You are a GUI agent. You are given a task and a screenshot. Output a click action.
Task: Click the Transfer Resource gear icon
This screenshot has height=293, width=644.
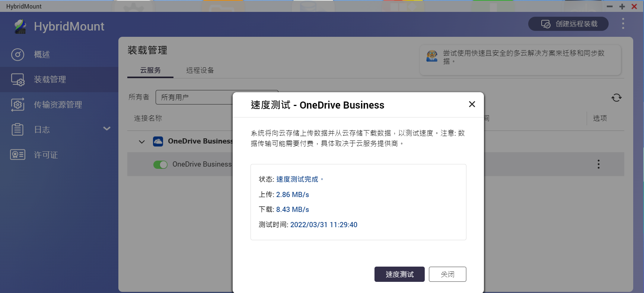(17, 105)
